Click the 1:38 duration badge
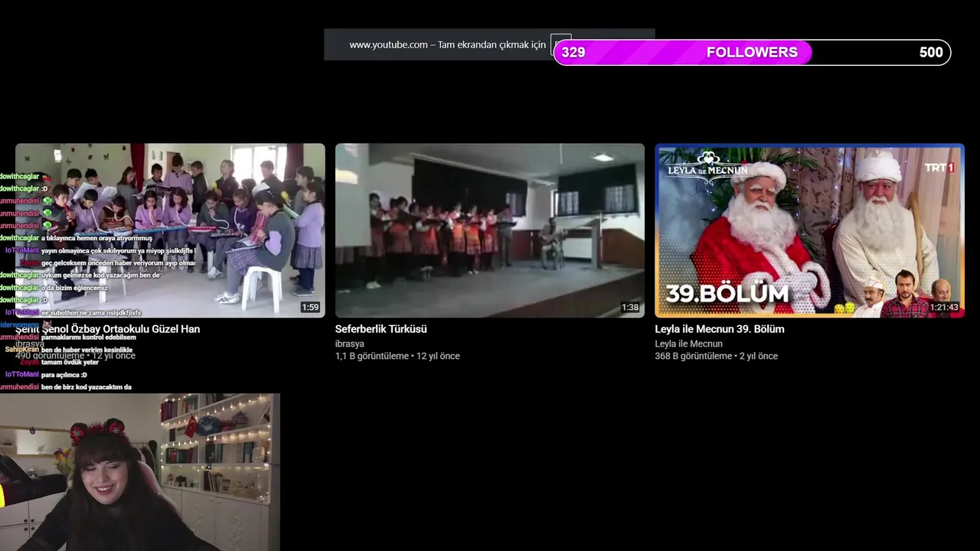The image size is (980, 551). tap(629, 308)
